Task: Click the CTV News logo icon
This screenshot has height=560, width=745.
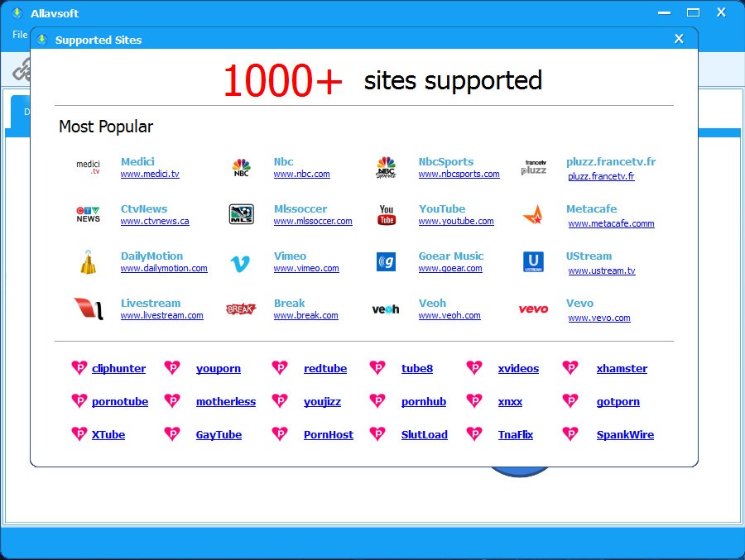Action: [x=89, y=214]
